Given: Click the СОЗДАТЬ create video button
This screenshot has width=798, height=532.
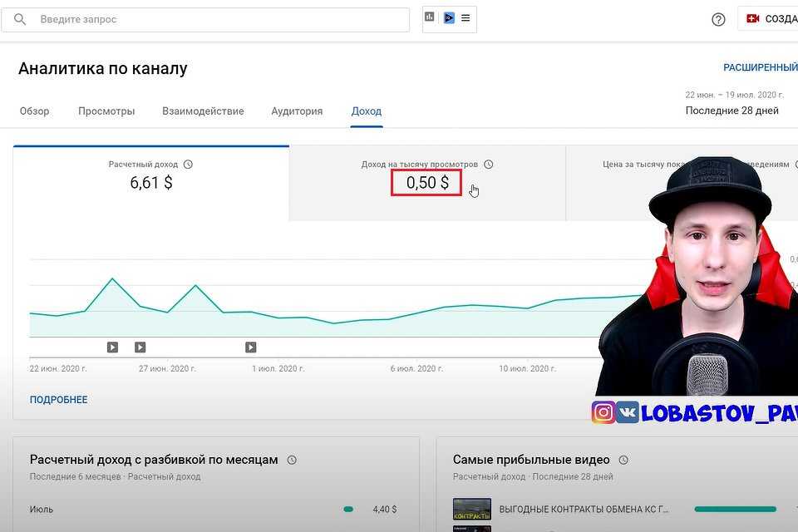Looking at the screenshot, I should coord(768,19).
